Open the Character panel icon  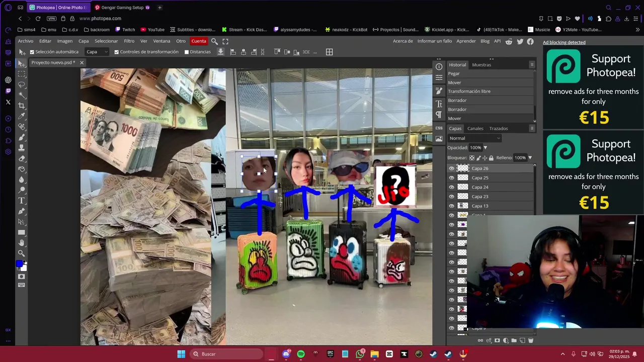click(x=439, y=104)
